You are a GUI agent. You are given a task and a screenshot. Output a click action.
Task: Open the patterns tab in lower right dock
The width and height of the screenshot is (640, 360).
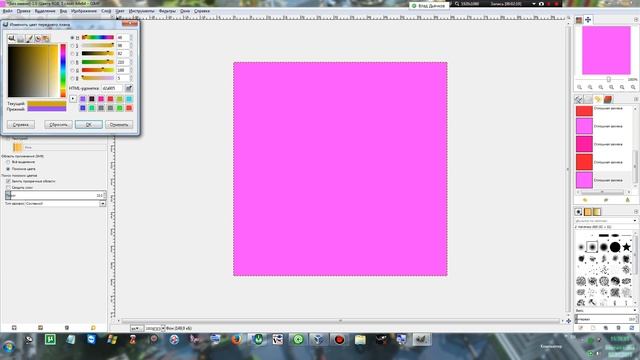pos(588,212)
